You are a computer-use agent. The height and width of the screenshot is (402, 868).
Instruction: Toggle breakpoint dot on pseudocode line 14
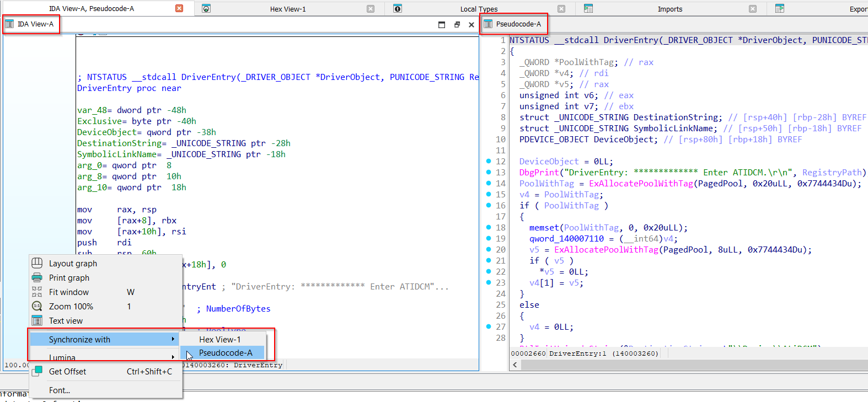(x=489, y=183)
